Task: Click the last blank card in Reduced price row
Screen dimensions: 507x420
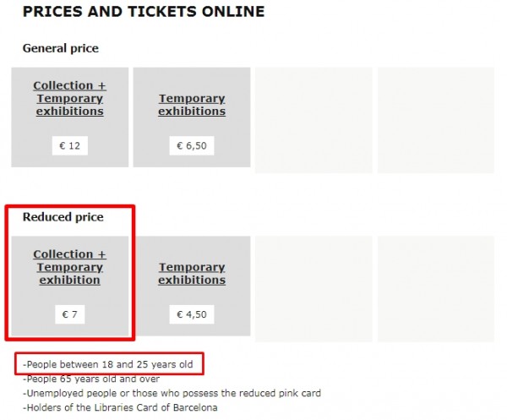Action: pyautogui.click(x=436, y=289)
